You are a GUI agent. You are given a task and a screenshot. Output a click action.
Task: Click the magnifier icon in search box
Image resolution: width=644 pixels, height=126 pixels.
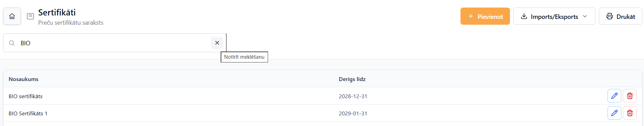coord(12,43)
